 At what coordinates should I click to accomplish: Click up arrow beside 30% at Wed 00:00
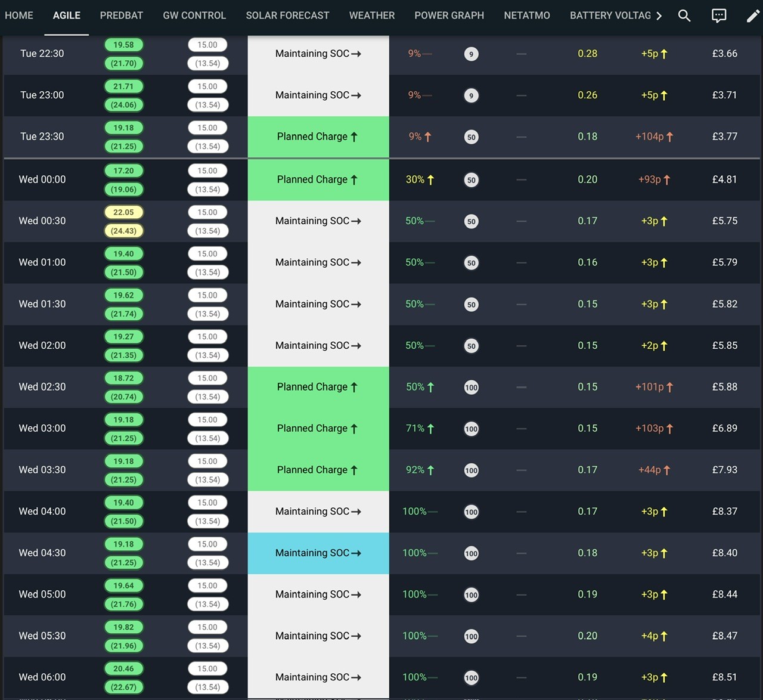click(x=431, y=179)
